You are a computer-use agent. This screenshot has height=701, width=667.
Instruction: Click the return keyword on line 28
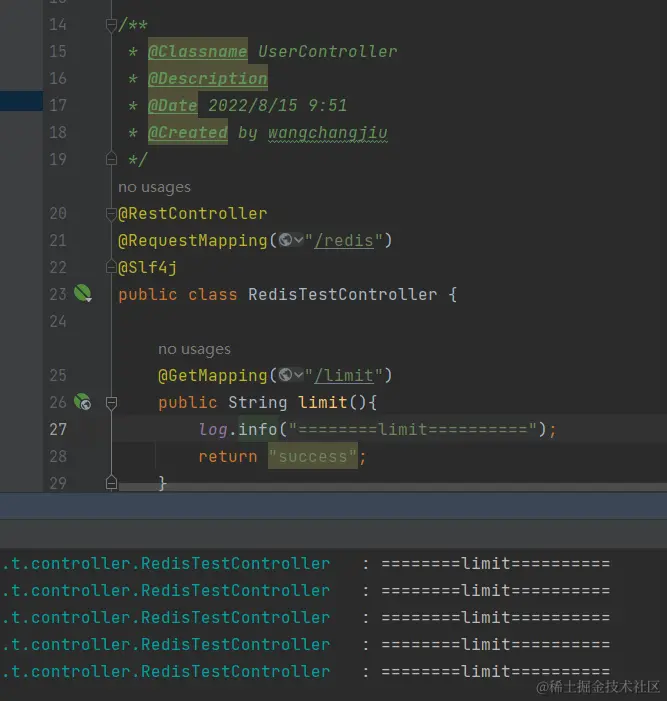(228, 456)
